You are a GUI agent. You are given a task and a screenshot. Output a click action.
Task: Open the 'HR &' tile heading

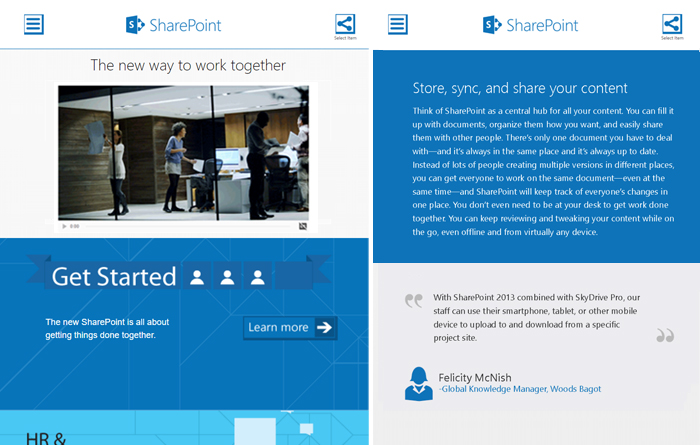click(46, 438)
